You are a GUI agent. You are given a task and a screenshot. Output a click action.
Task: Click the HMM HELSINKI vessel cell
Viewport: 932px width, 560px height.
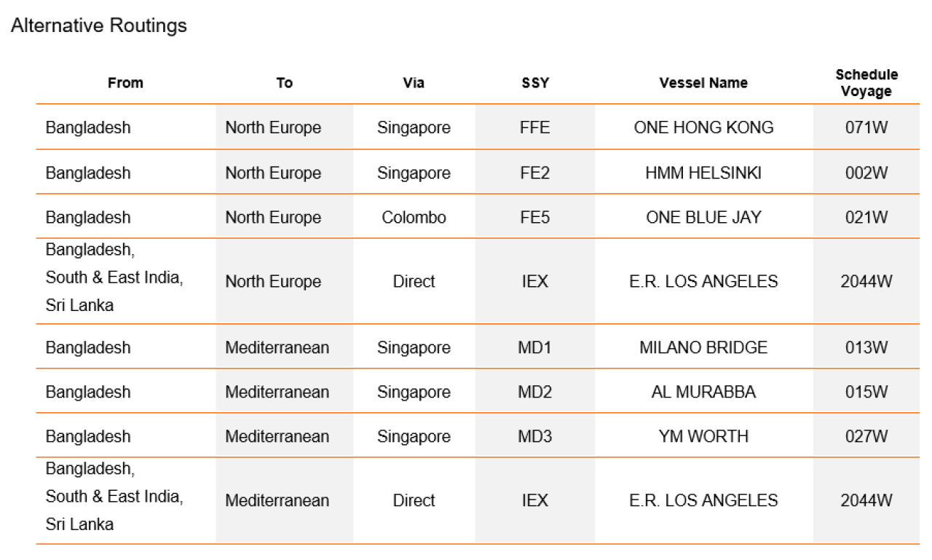click(x=703, y=173)
